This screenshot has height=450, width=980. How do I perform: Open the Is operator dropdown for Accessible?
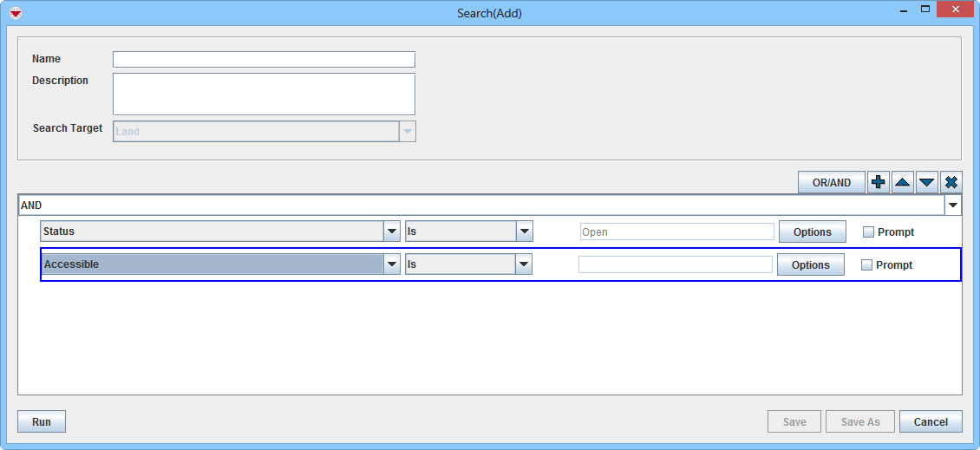tap(523, 265)
